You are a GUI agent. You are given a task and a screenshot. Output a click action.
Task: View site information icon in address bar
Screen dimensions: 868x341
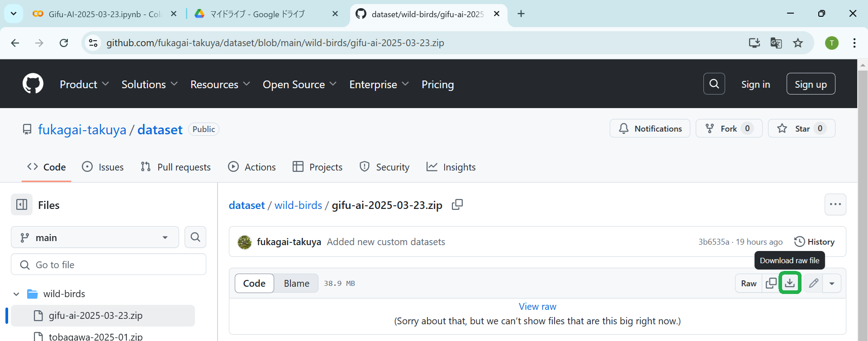click(93, 43)
